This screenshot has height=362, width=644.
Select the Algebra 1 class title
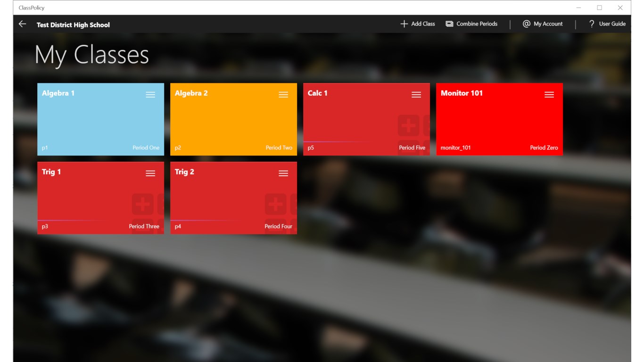pos(58,93)
